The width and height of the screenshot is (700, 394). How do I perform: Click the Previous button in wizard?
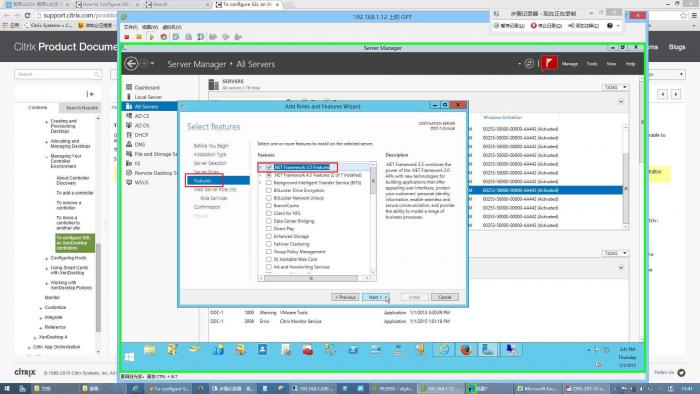pyautogui.click(x=346, y=297)
